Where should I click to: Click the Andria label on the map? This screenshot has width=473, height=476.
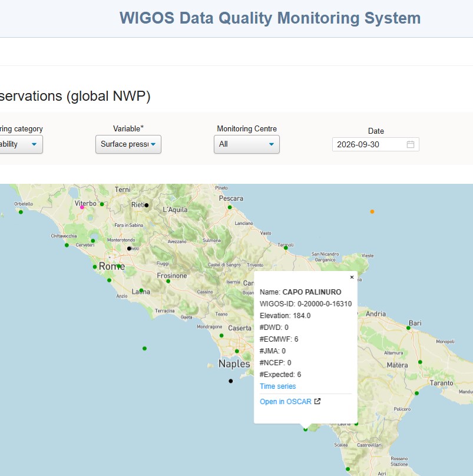point(376,314)
